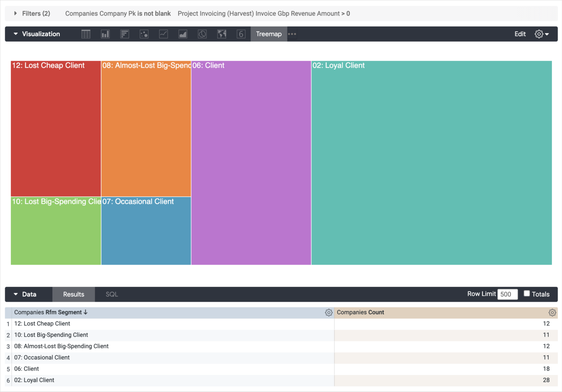This screenshot has height=392, width=562.
Task: Open the Results tab
Action: click(73, 294)
